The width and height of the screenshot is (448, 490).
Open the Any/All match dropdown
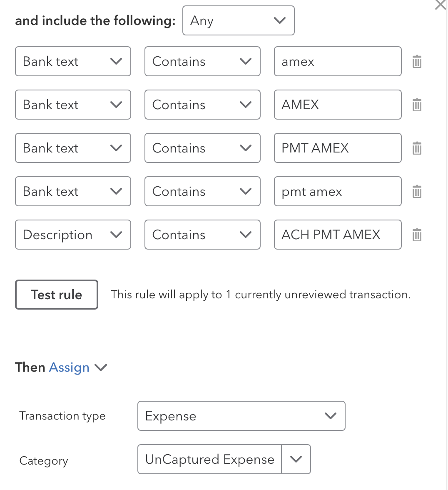(x=238, y=20)
